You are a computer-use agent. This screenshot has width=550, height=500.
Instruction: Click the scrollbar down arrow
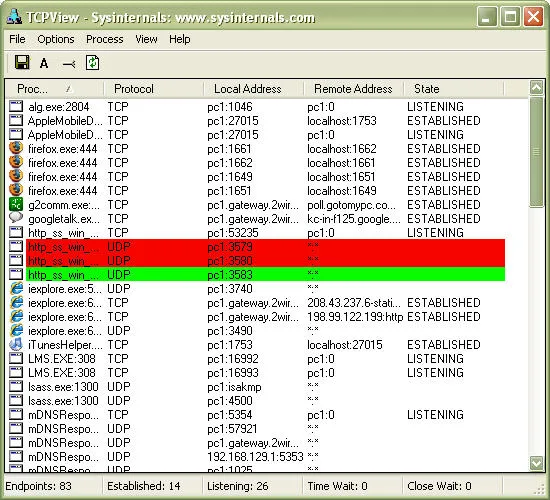[x=536, y=463]
